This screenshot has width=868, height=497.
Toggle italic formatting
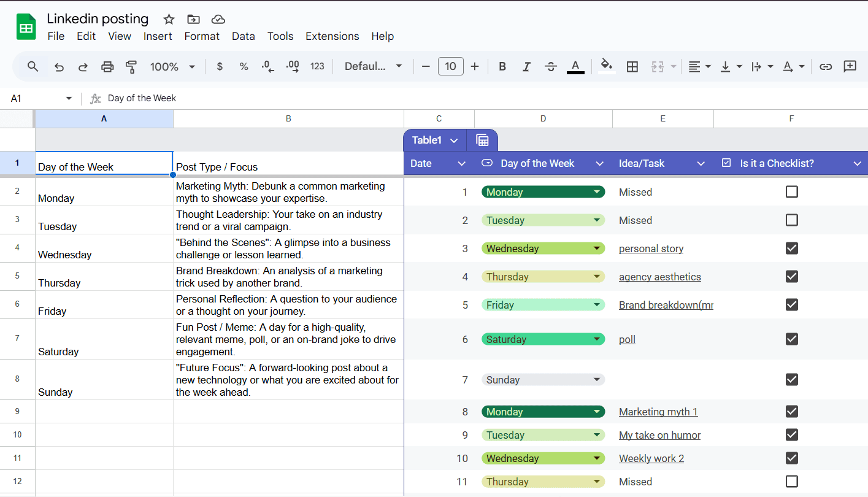pos(526,66)
